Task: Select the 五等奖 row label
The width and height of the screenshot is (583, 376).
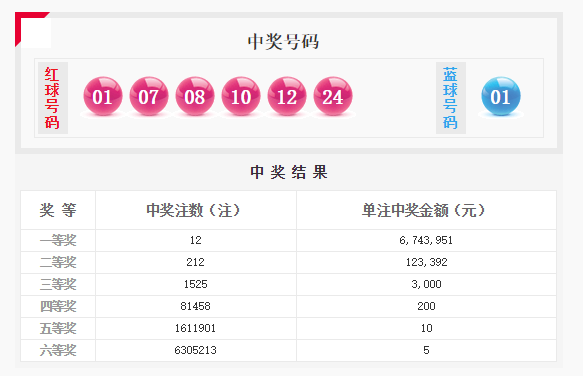Action: (x=58, y=328)
